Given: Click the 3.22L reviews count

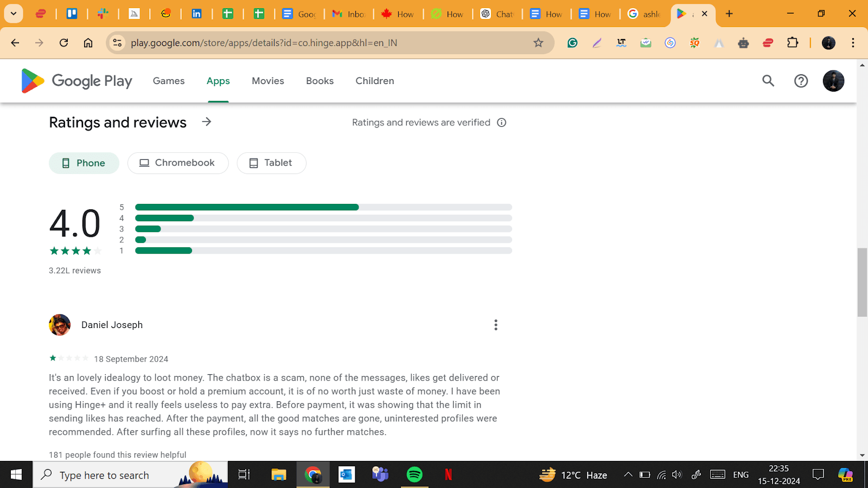Looking at the screenshot, I should (75, 271).
